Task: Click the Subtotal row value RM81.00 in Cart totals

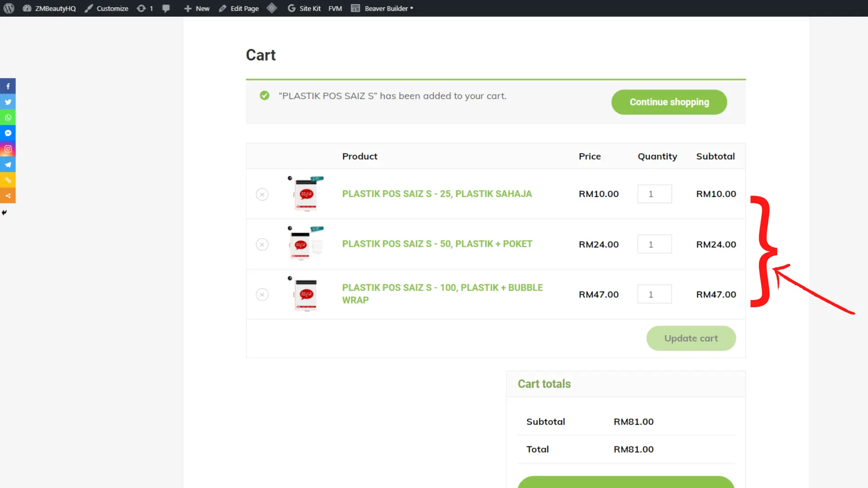Action: click(633, 422)
